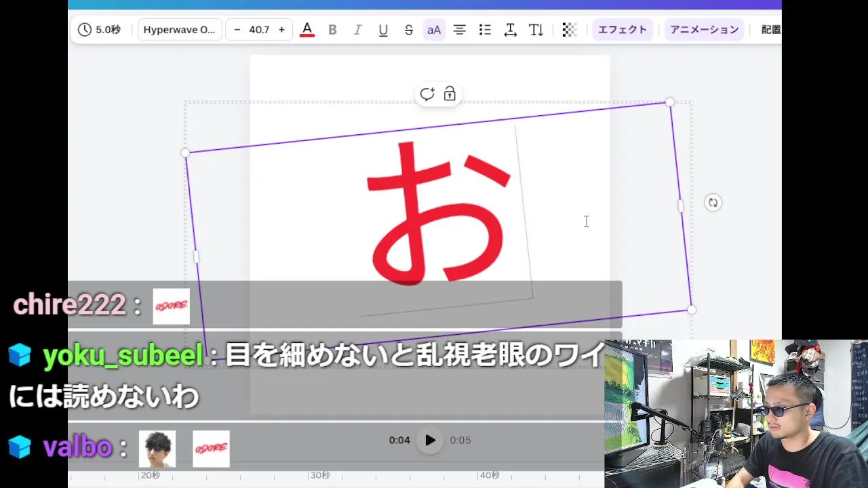Click the 30秒 timeline marker

[319, 476]
